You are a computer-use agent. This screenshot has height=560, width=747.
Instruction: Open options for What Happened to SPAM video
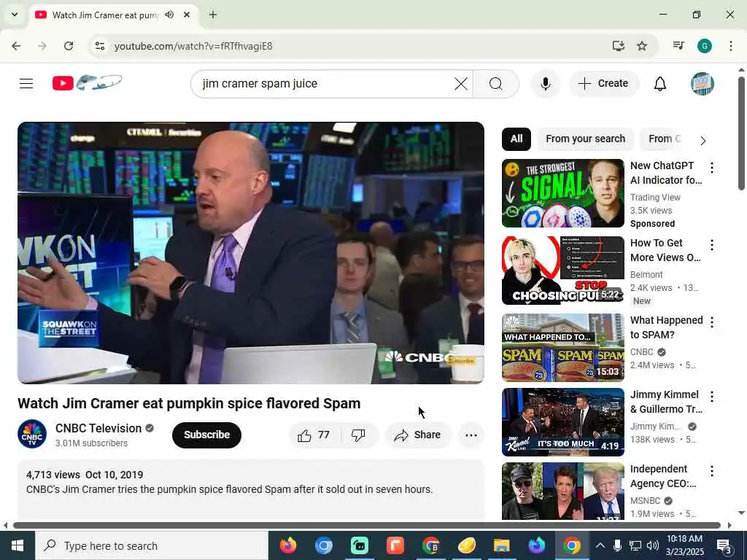click(x=711, y=322)
